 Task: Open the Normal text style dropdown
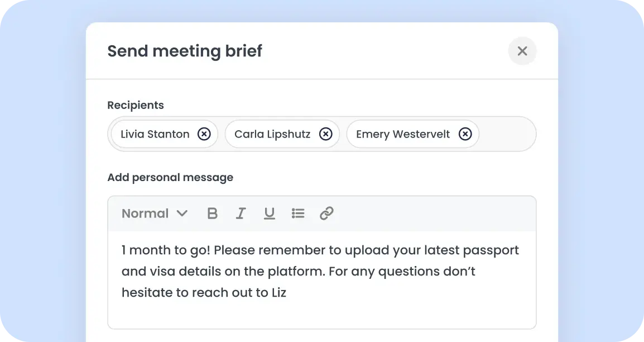[146, 213]
